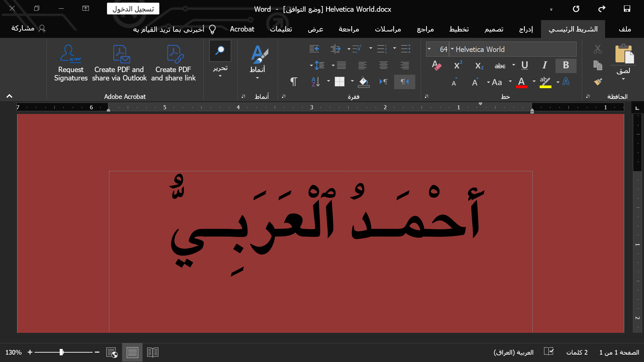Click the zoom slider handle
Viewport: 644px width, 362px height.
click(61, 352)
